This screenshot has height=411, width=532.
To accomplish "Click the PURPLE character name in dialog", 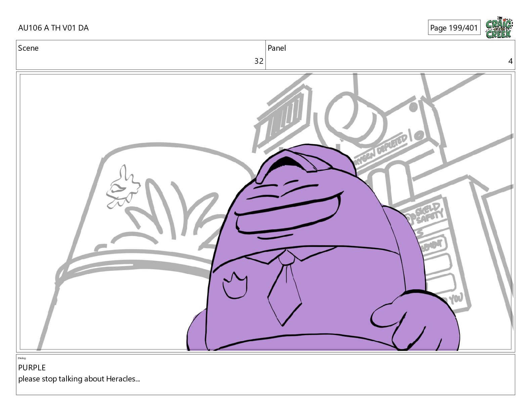I will click(32, 368).
